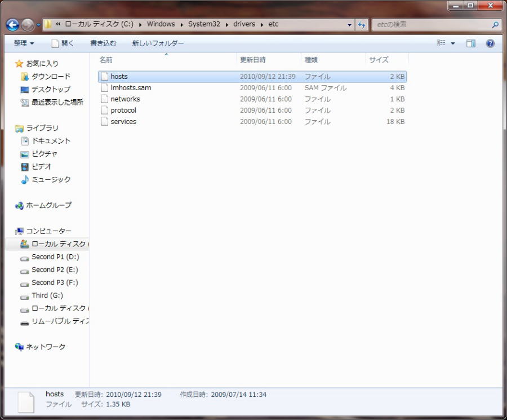The width and height of the screenshot is (507, 420).
Task: Toggle the preview pane icon
Action: pos(470,43)
